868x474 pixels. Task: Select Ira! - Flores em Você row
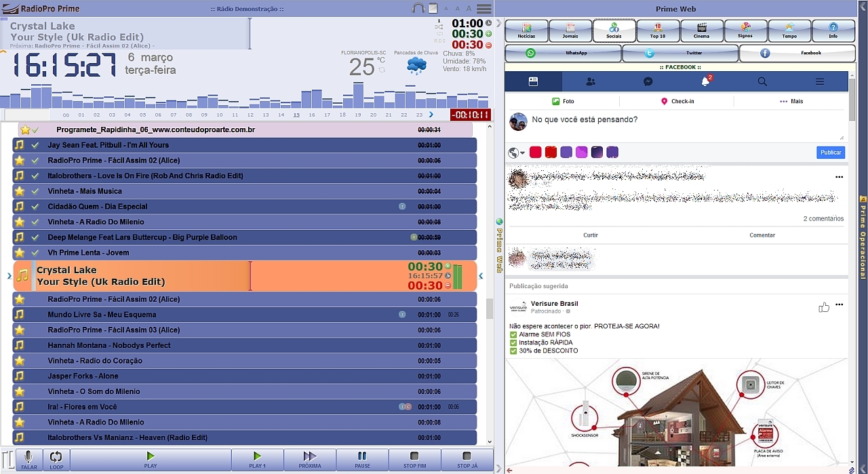[x=245, y=407]
